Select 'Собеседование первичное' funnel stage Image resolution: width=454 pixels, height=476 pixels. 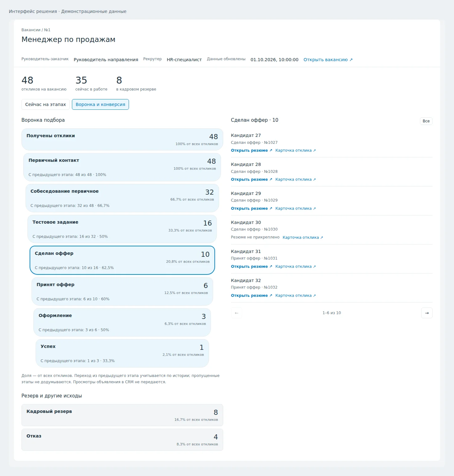(x=122, y=198)
